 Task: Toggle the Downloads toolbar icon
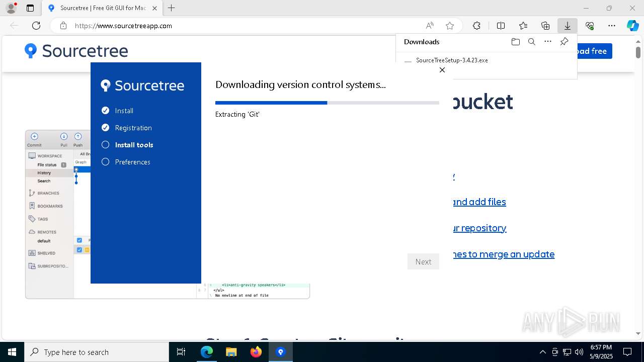coord(568,26)
